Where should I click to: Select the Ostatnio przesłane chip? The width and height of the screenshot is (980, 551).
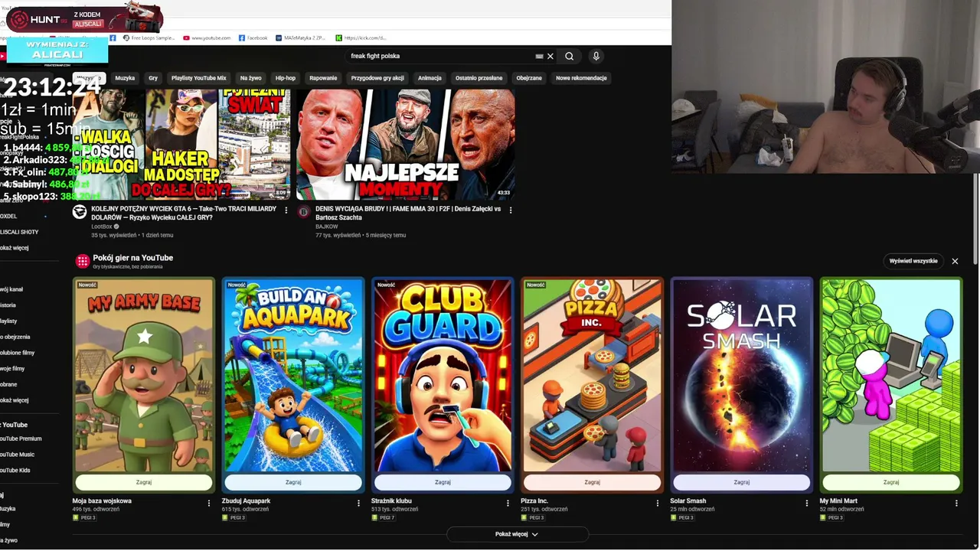pos(479,78)
